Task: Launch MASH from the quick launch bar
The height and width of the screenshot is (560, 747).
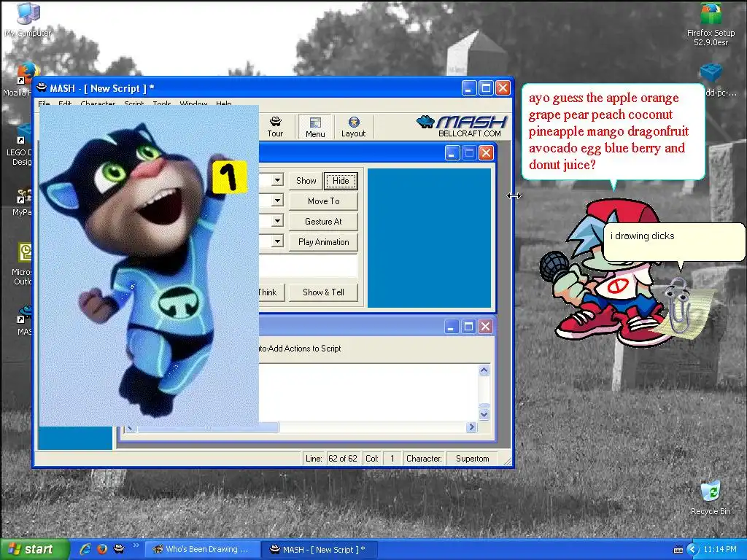Action: coord(119,549)
